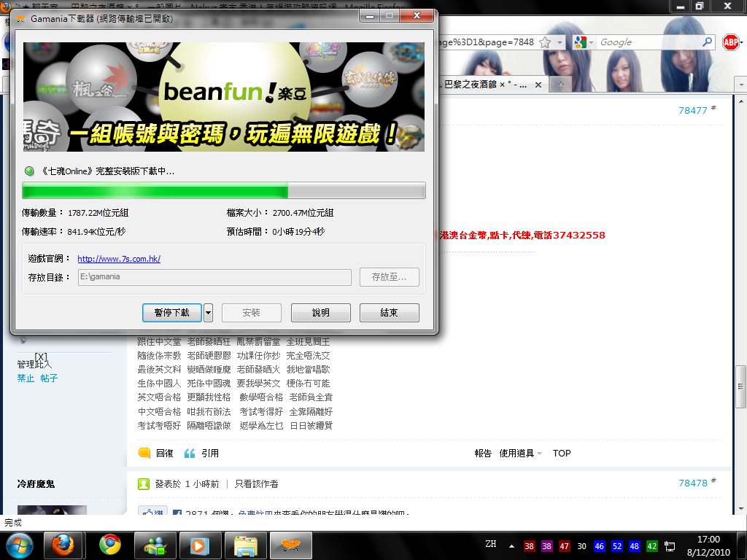Open a new Firefox tab
This screenshot has width=747, height=560.
pos(561,85)
